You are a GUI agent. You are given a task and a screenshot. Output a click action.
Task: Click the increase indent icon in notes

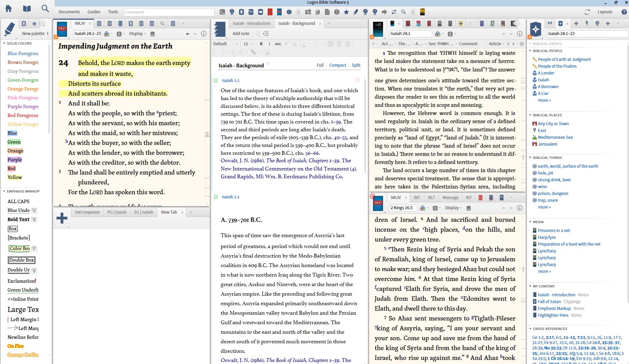(266, 34)
